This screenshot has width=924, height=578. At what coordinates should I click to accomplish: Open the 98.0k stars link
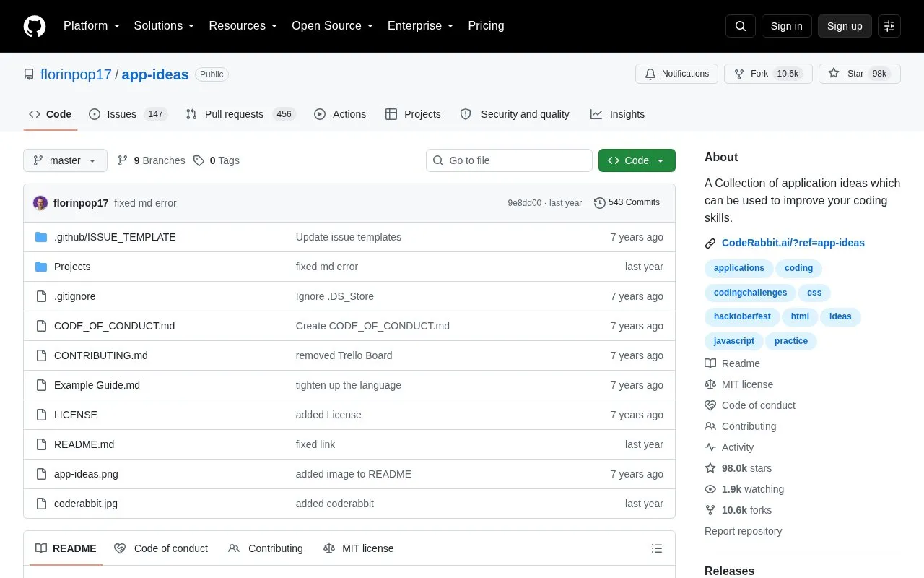tap(738, 468)
